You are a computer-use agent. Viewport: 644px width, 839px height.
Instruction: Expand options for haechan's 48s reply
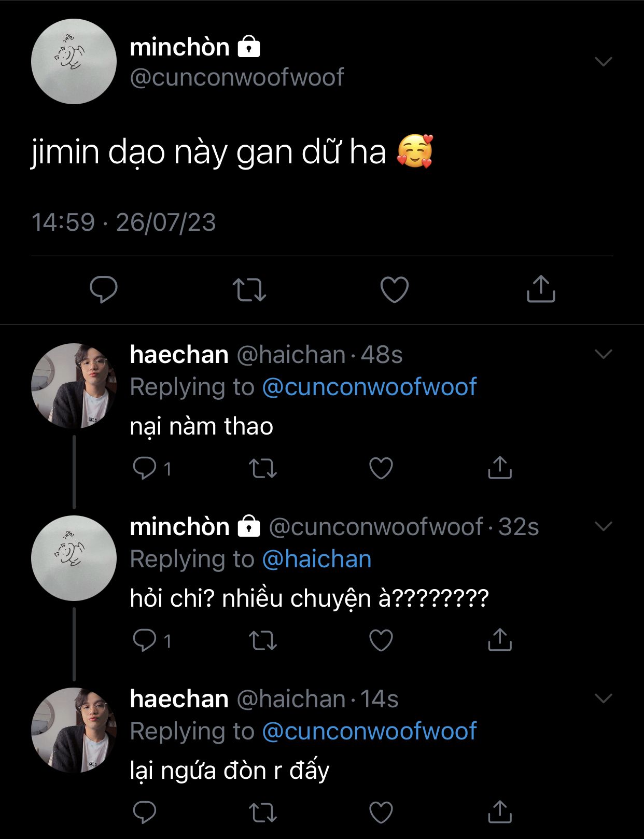(604, 354)
